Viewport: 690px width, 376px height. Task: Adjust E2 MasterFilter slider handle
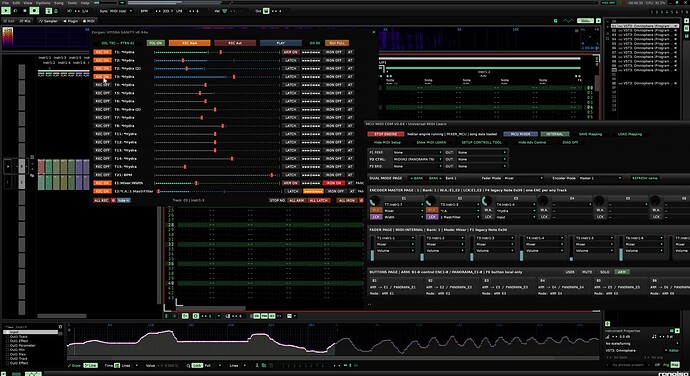click(x=158, y=191)
